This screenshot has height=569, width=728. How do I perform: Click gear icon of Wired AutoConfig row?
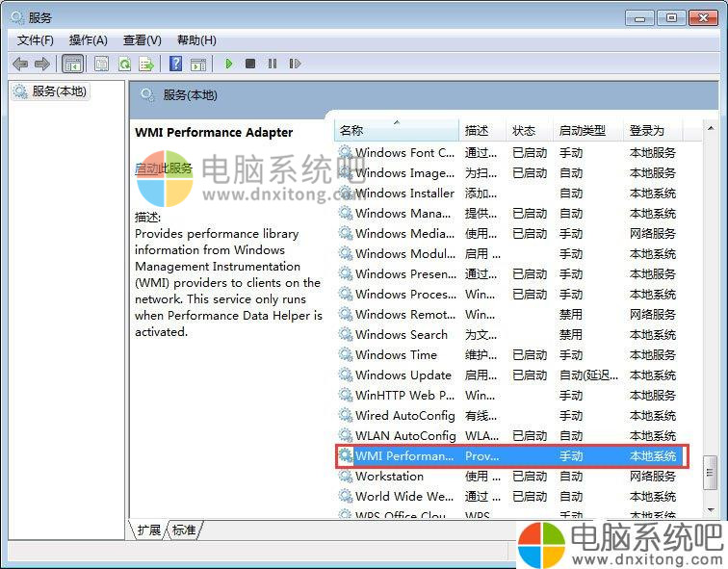point(346,415)
